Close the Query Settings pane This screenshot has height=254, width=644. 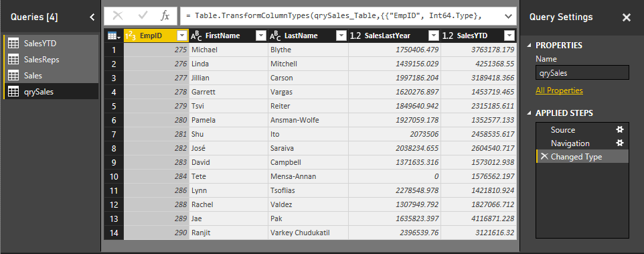(627, 17)
